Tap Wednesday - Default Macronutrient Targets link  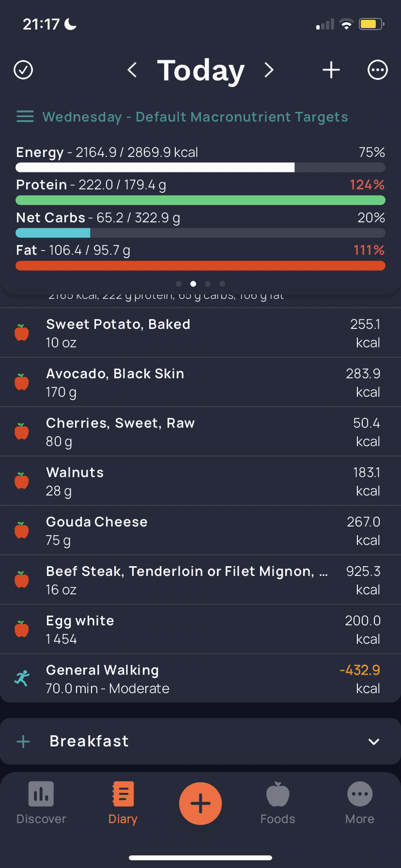tap(195, 117)
